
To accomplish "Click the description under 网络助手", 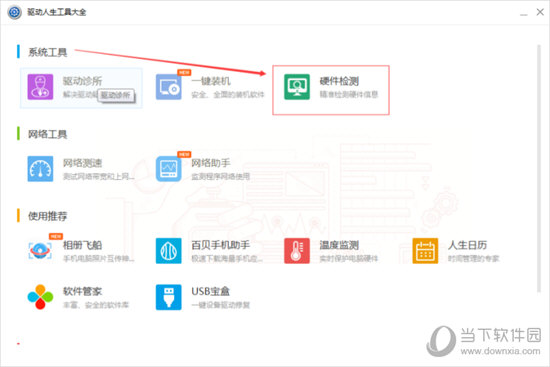I will pos(221,176).
